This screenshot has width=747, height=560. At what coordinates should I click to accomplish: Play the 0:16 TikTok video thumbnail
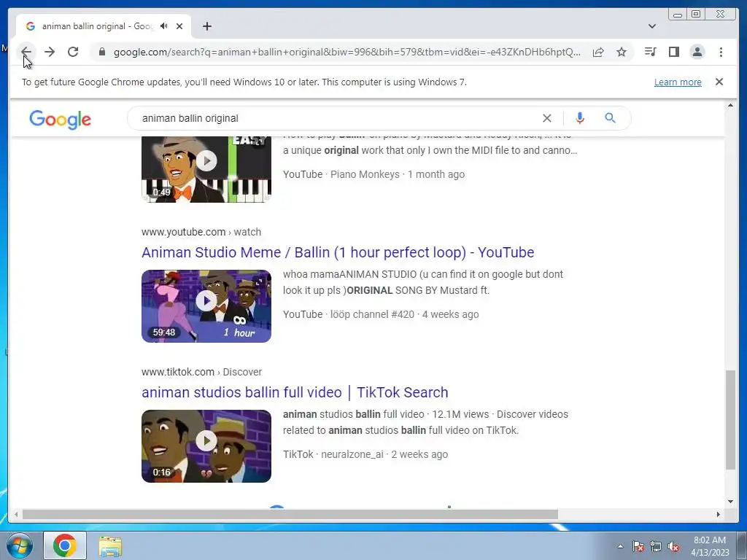(x=206, y=446)
